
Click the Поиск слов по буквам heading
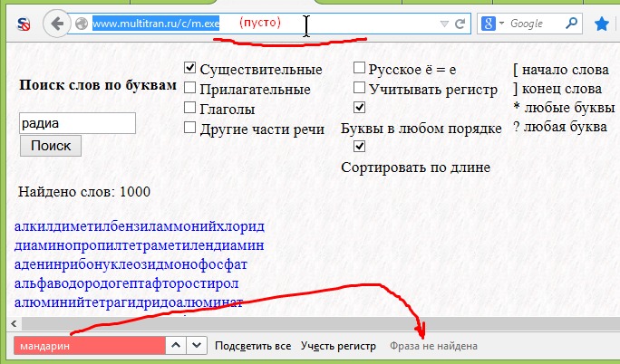point(98,85)
